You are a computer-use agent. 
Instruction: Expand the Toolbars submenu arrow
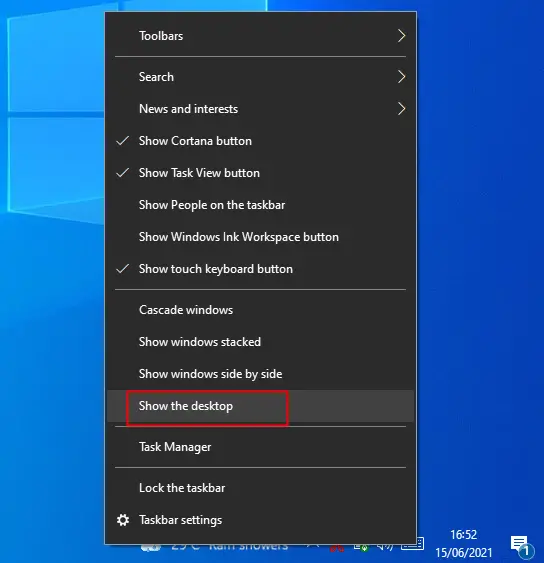(401, 36)
